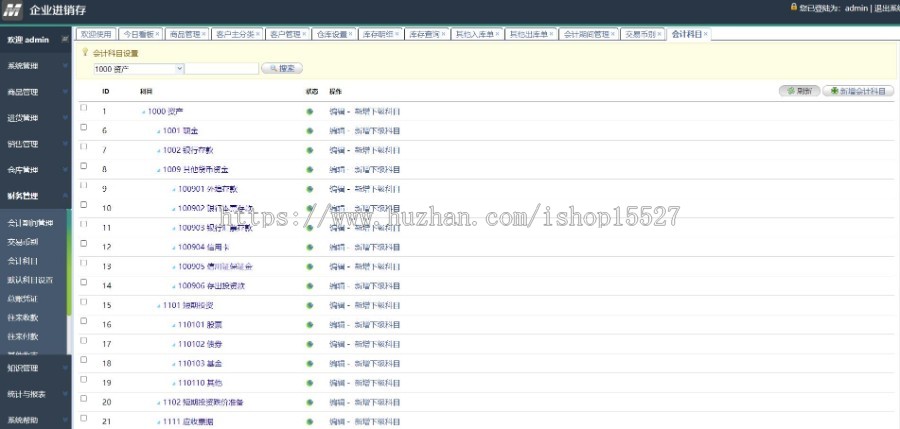Click the 搜索 search button
This screenshot has height=429, width=900.
point(282,68)
